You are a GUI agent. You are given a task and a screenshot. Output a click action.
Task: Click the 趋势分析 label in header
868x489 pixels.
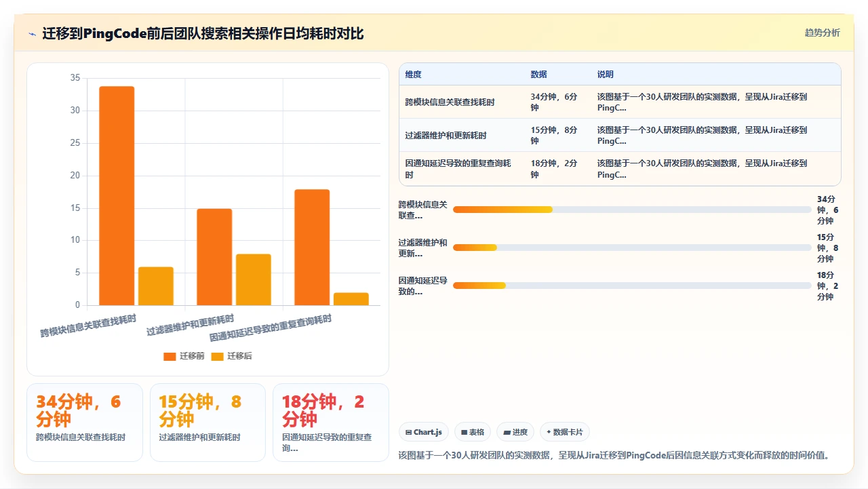click(x=822, y=33)
